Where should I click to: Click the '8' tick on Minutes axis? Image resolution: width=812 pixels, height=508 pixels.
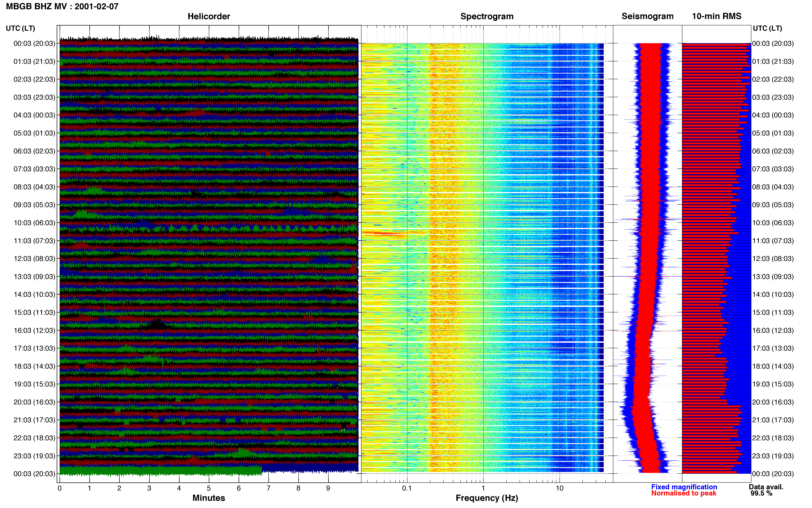click(298, 488)
